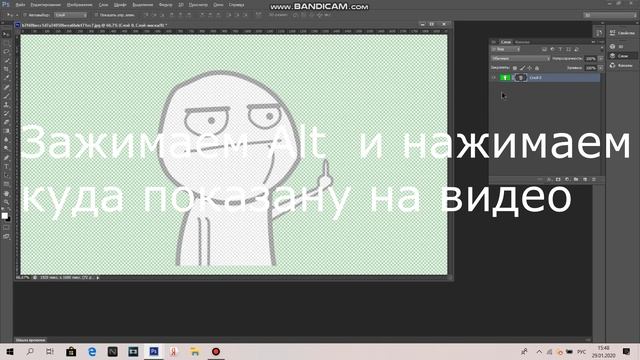This screenshot has width=640, height=360.
Task: Select the Pen tool
Action: pyautogui.click(x=6, y=158)
